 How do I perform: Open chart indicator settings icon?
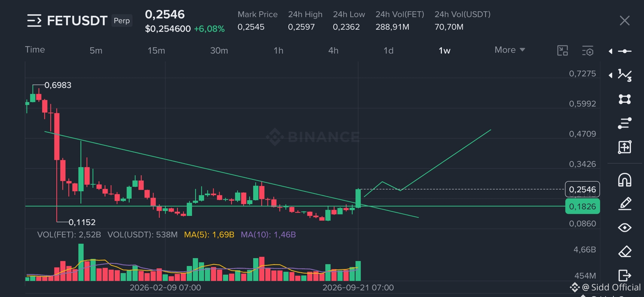point(588,50)
